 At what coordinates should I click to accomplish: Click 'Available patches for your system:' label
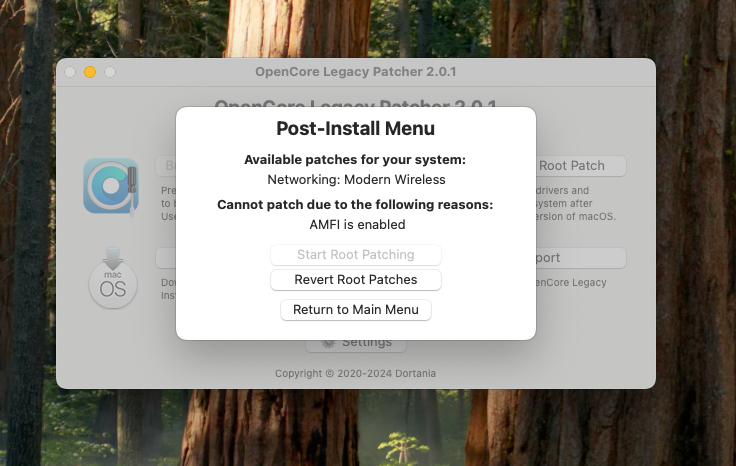click(x=355, y=160)
